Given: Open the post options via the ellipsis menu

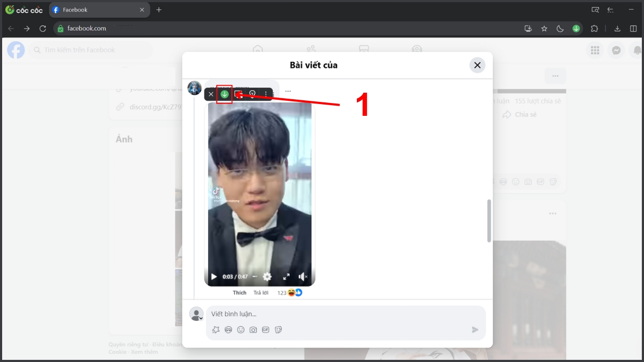Looking at the screenshot, I should (288, 92).
